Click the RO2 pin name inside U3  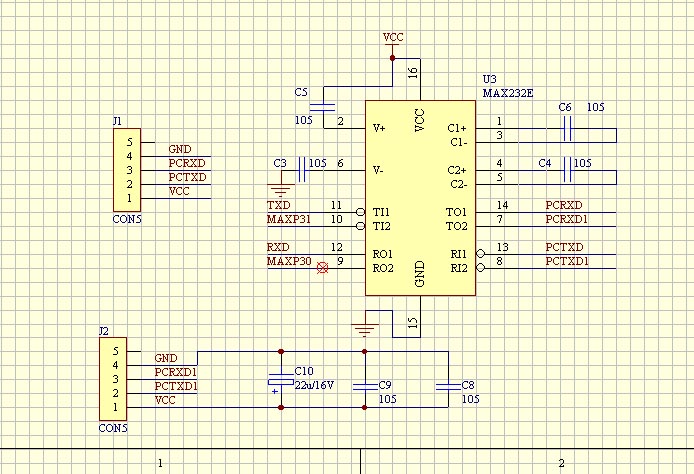[x=383, y=268]
